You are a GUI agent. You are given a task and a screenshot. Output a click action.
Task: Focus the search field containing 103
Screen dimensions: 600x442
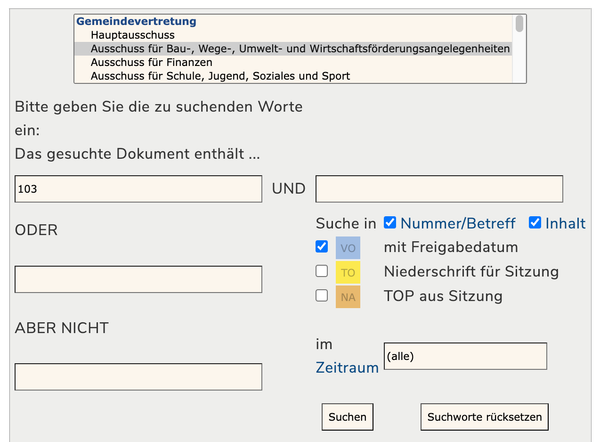(x=138, y=188)
